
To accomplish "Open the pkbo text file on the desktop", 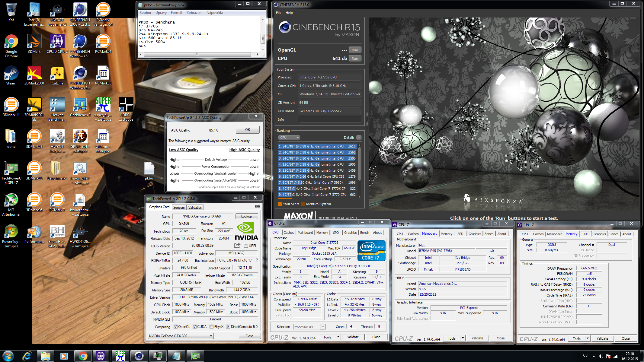I will point(149,170).
